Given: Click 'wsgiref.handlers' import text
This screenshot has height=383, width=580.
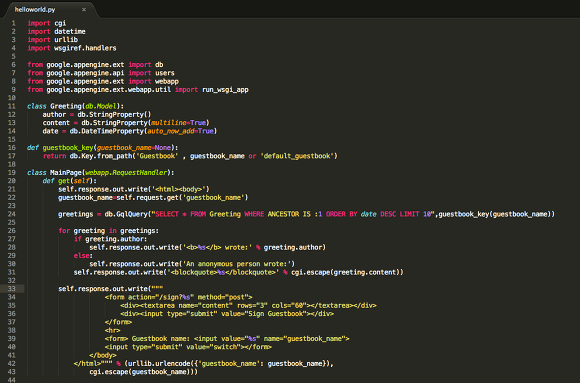Looking at the screenshot, I should [x=85, y=48].
